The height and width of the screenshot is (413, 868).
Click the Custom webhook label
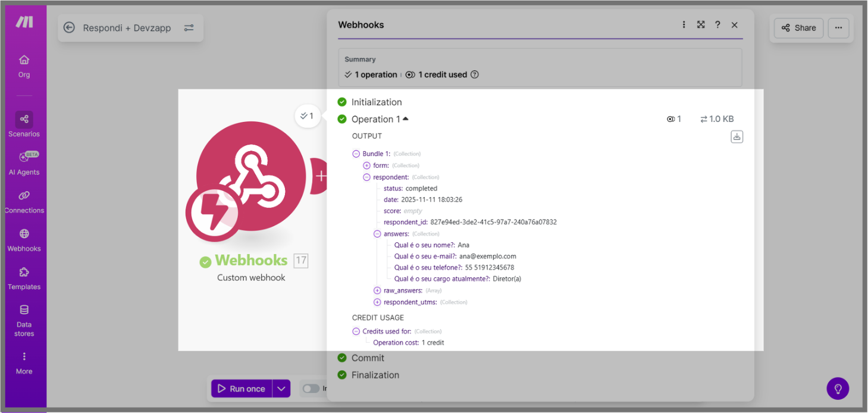[251, 278]
